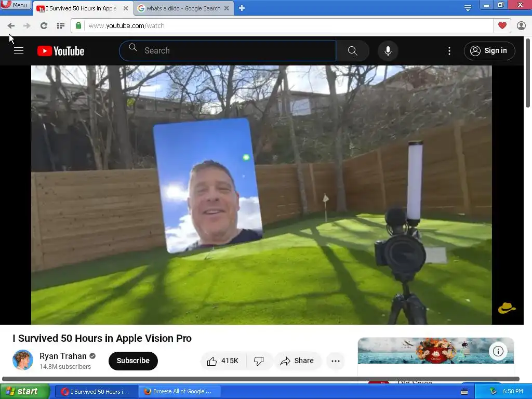Open YouTube settings three-dot menu

449,51
